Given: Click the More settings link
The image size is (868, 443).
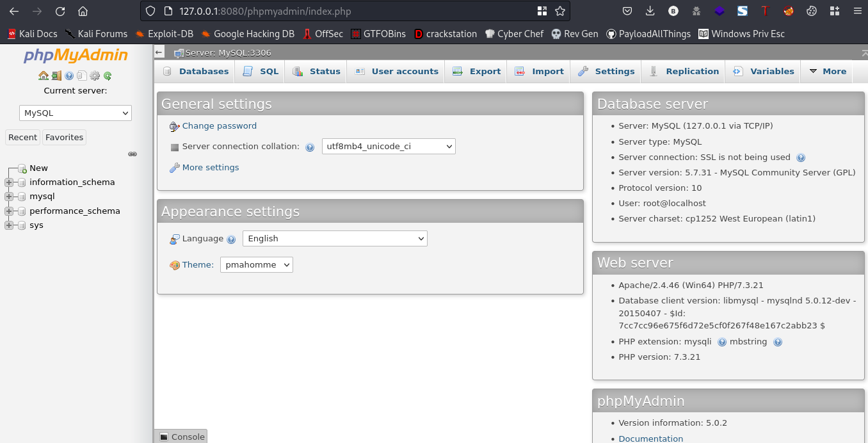Looking at the screenshot, I should tap(210, 168).
